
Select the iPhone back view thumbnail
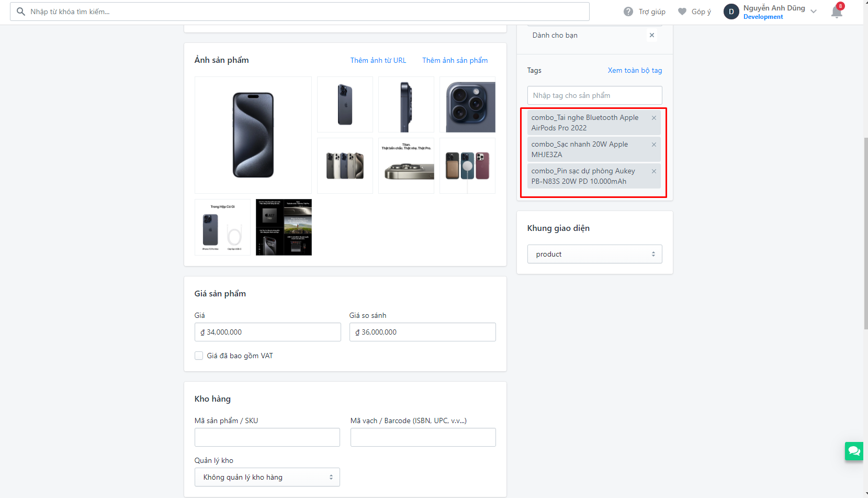point(345,104)
